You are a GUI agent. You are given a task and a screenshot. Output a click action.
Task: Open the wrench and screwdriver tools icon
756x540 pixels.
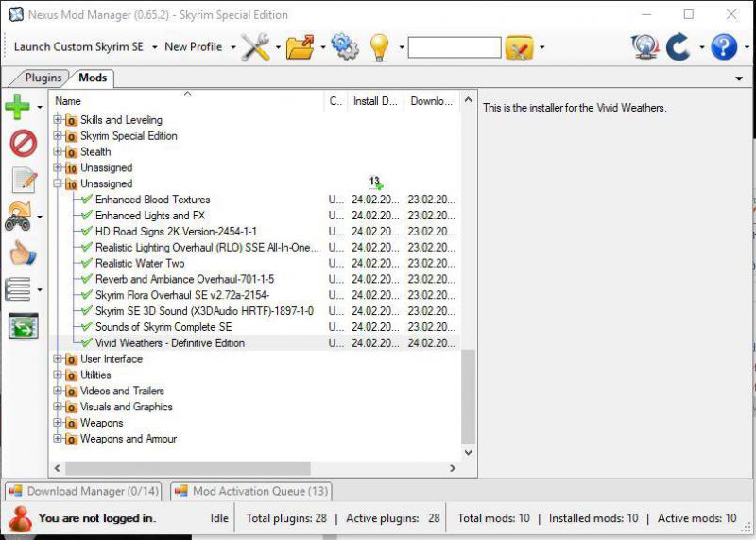coord(255,47)
